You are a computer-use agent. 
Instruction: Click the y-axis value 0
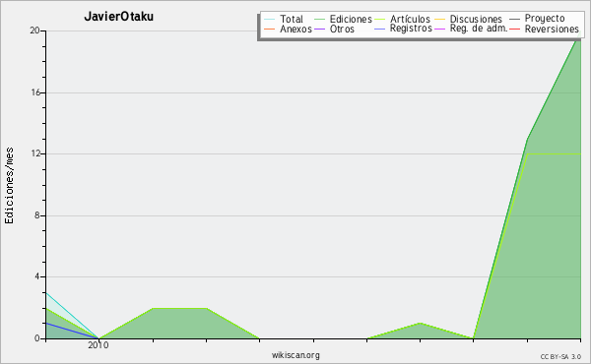[x=37, y=338]
